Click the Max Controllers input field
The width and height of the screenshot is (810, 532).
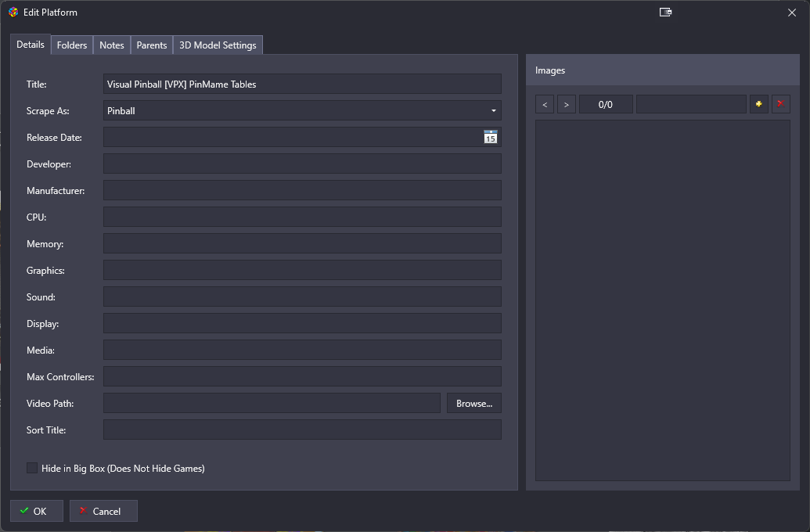click(302, 376)
